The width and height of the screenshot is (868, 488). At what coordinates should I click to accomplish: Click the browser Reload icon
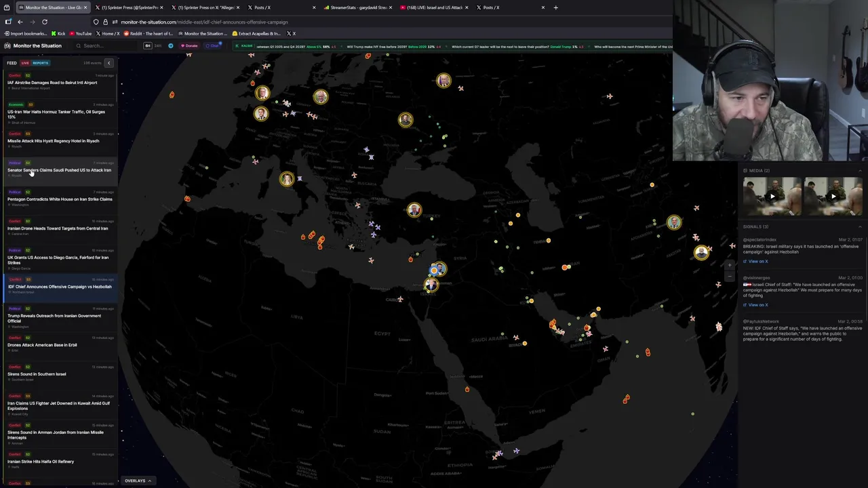[x=45, y=22]
